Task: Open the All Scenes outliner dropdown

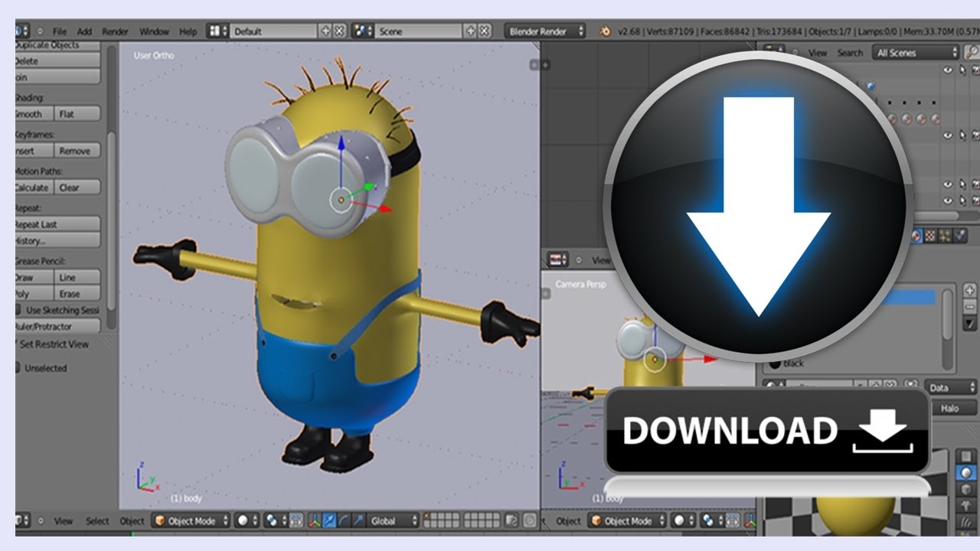Action: (x=917, y=53)
